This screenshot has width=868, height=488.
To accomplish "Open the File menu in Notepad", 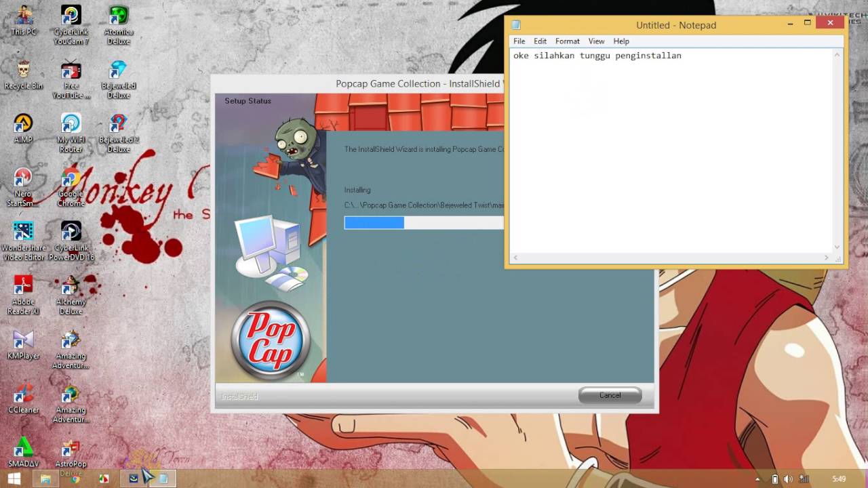I will (x=519, y=41).
